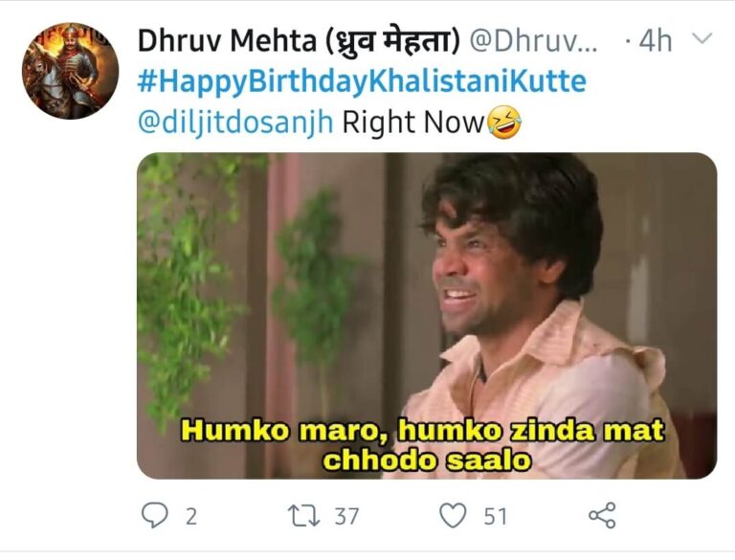The height and width of the screenshot is (560, 735).
Task: Visit the @diljitdosanjh mention
Action: tap(235, 123)
